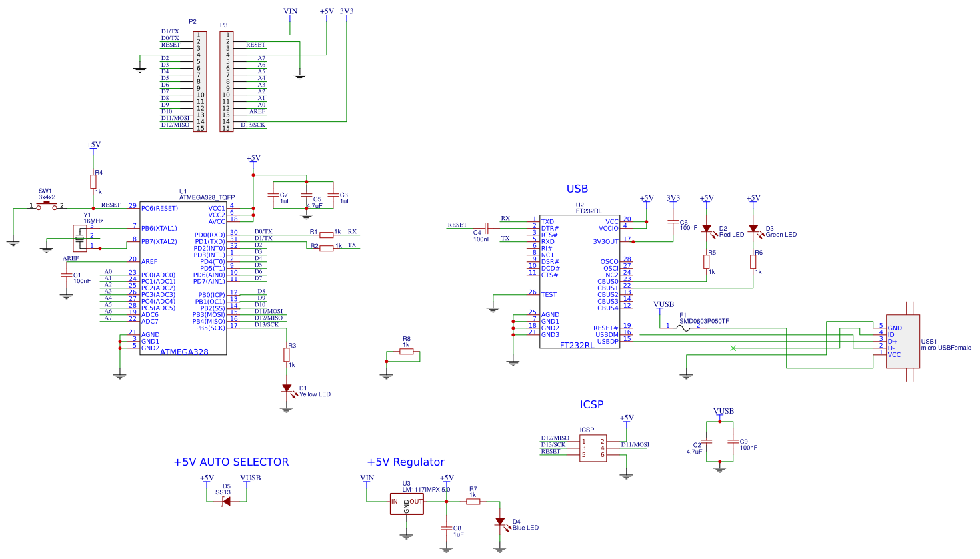Click the LM1117IMPX-5.0 part label
The width and height of the screenshot is (980, 559).
point(426,490)
